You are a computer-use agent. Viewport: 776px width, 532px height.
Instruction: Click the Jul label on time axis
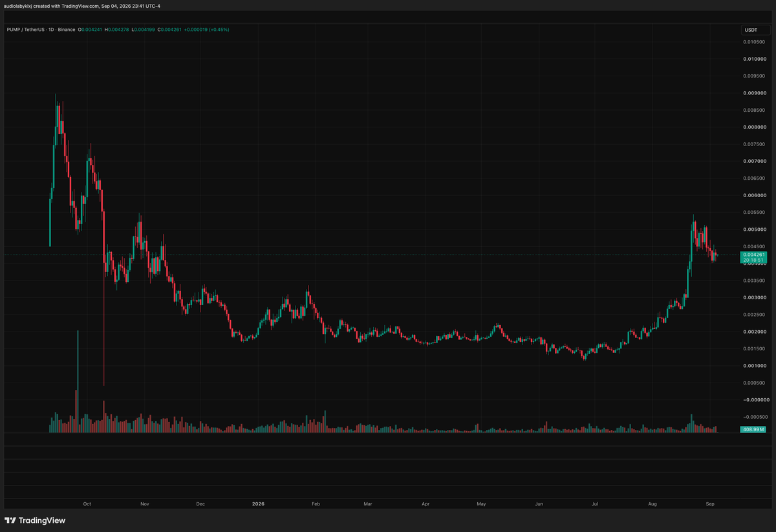[x=594, y=504]
